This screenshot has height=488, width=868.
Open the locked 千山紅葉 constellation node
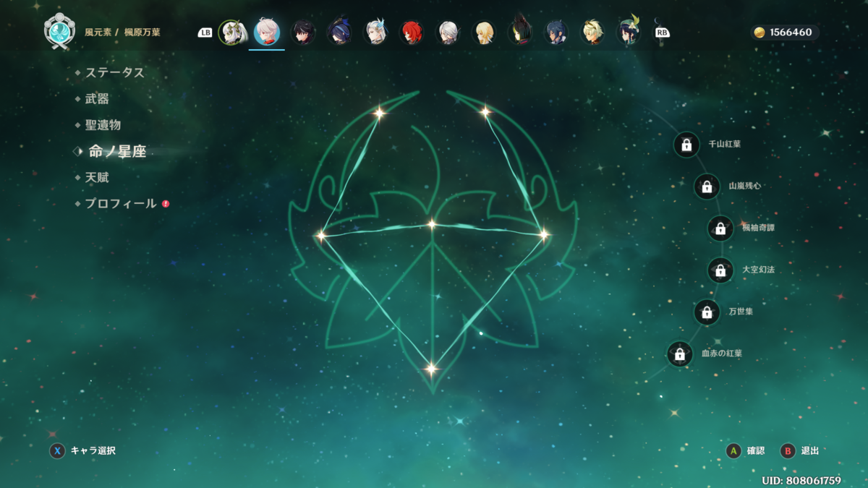686,145
